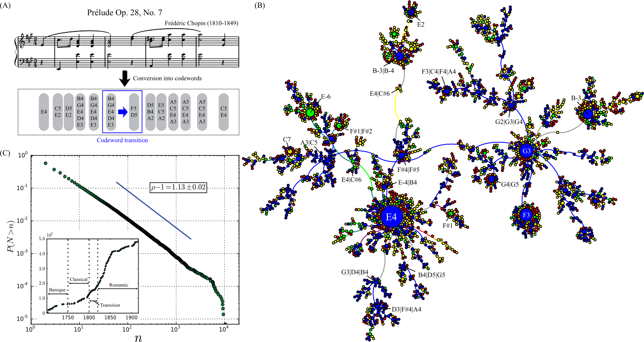The height and width of the screenshot is (342, 644).
Task: Select the composer credit 'Frédéric Chopin (1810-1849)'
Action: coord(203,24)
